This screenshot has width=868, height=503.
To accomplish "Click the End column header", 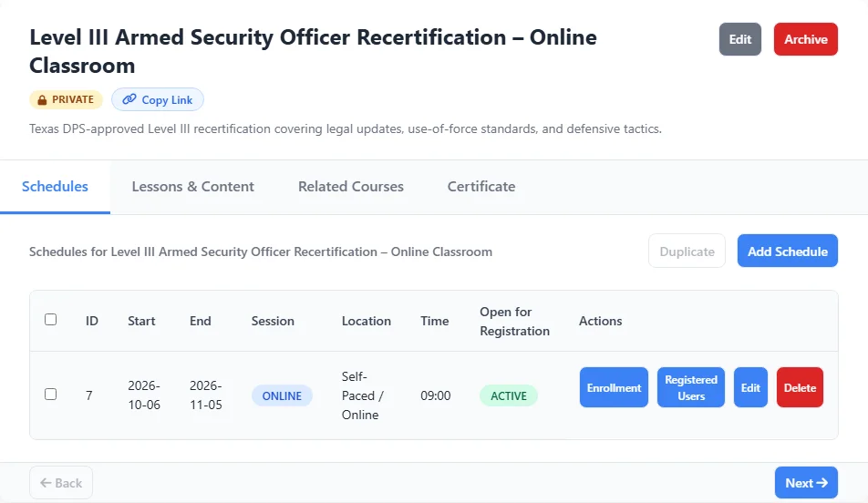I will tap(201, 321).
